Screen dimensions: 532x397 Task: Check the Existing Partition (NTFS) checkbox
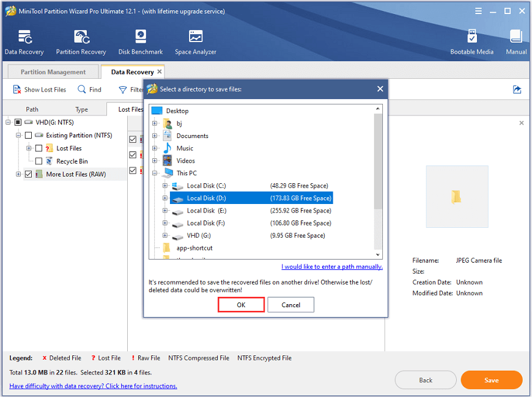coord(28,136)
